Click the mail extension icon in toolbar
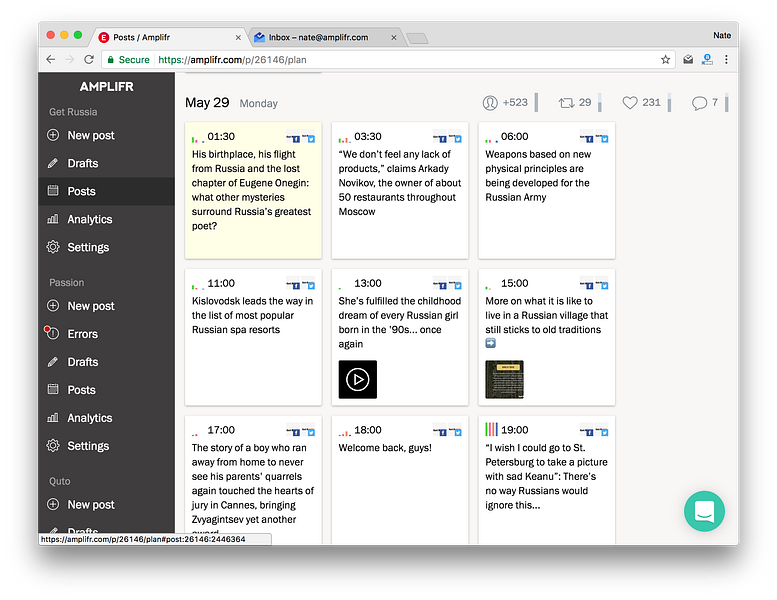Viewport: 777px width, 600px height. (688, 59)
